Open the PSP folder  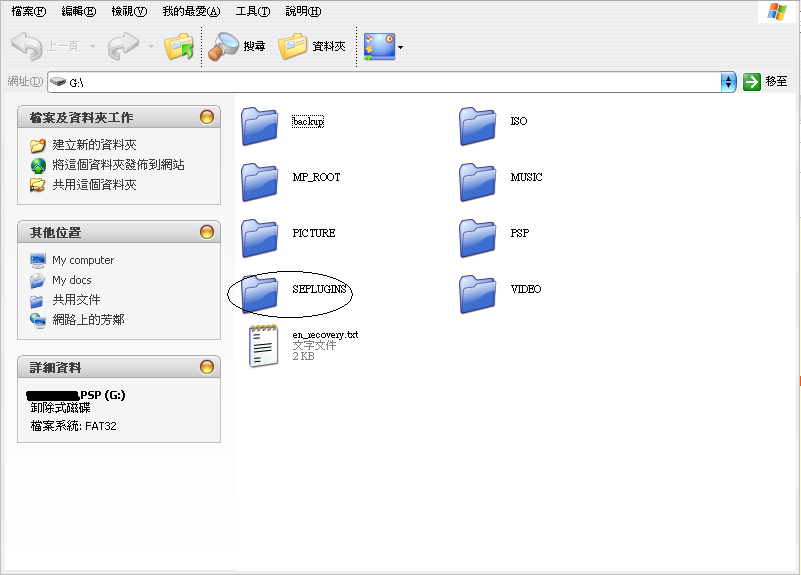[478, 236]
